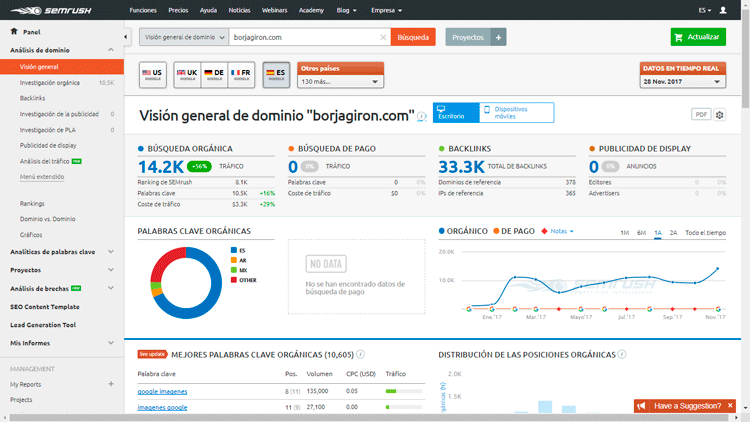Viewport: 750px width, 422px height.
Task: Select 2A time range tab
Action: point(673,233)
